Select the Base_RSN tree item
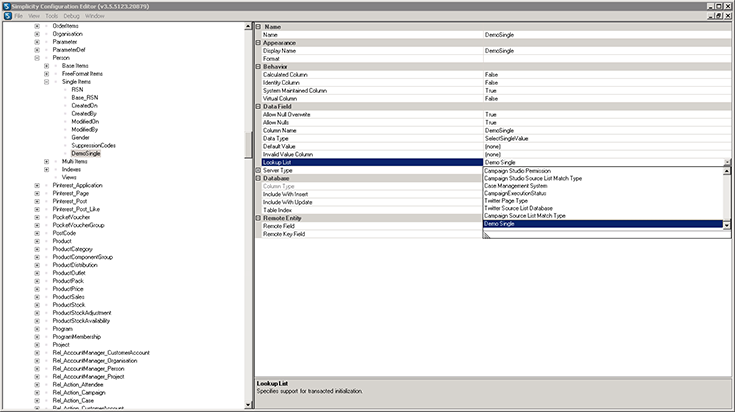This screenshot has height=412, width=735. pos(85,97)
